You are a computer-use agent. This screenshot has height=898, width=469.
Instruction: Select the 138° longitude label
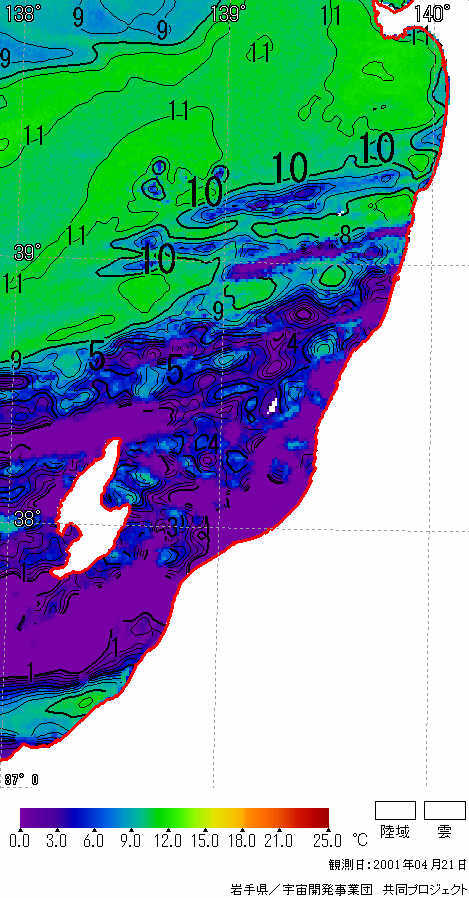click(19, 14)
